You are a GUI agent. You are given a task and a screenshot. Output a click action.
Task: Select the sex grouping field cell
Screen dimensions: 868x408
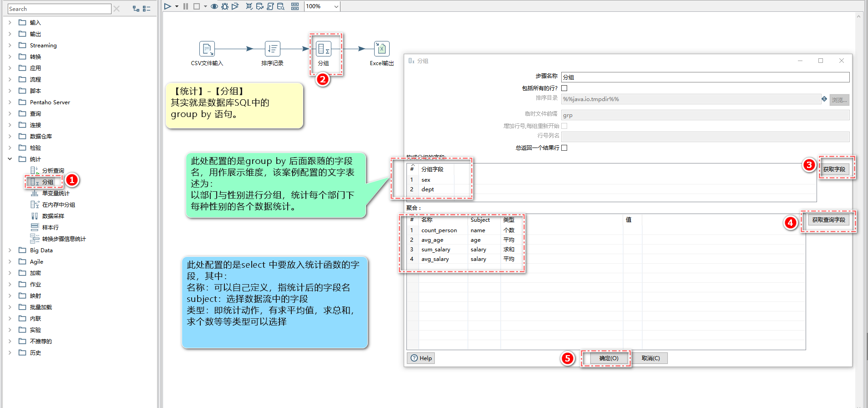[x=437, y=180]
